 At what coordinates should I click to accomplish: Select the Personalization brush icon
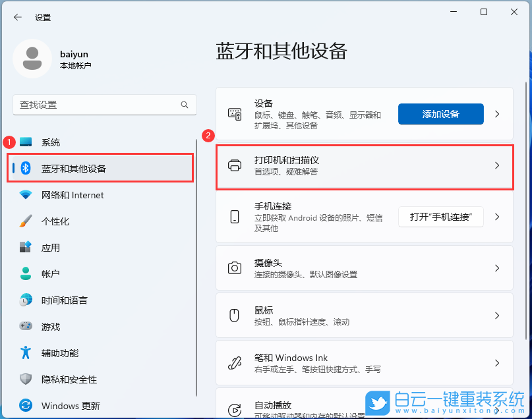click(x=26, y=221)
